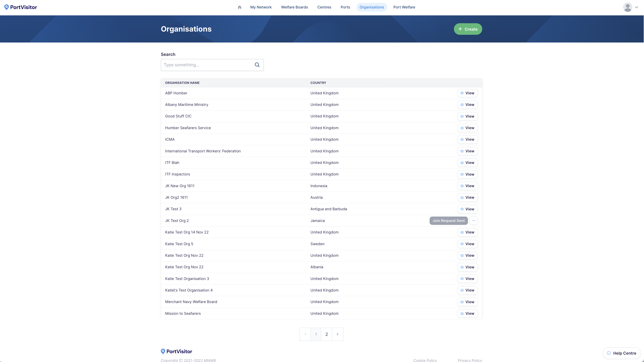Go to previous page arrow

tap(305, 334)
